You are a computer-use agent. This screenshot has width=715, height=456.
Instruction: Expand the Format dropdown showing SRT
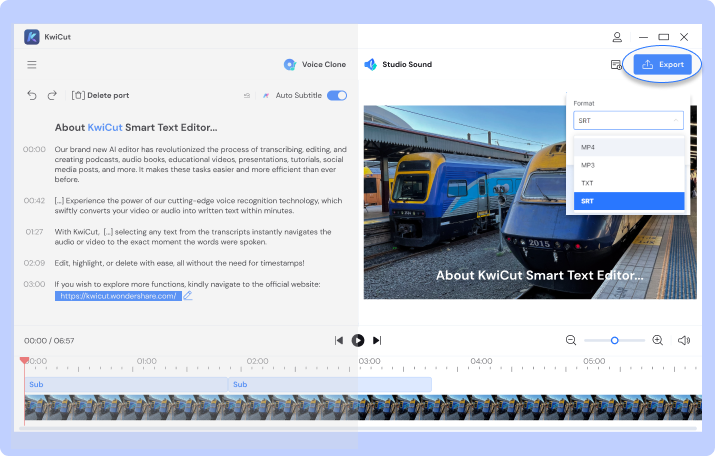pyautogui.click(x=628, y=120)
